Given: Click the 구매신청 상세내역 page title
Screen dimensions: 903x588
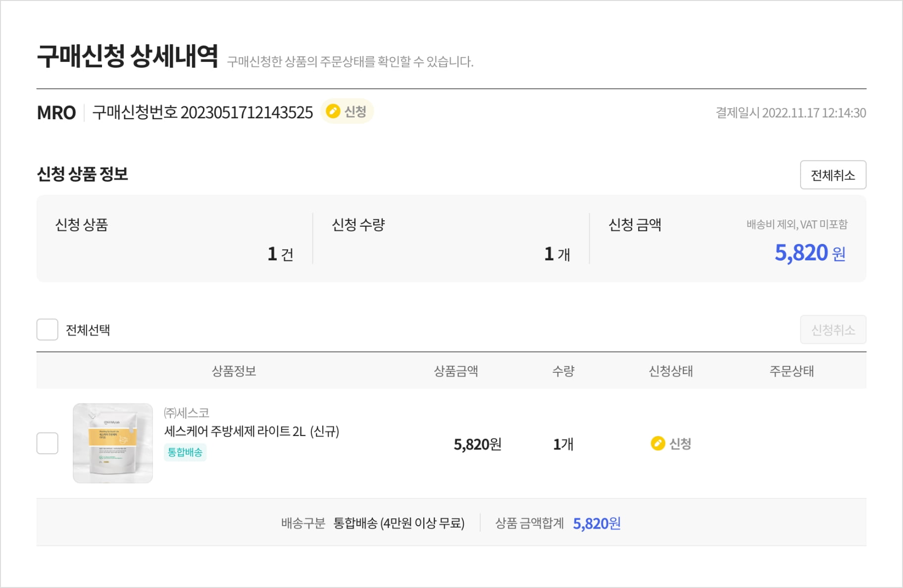Looking at the screenshot, I should (128, 56).
